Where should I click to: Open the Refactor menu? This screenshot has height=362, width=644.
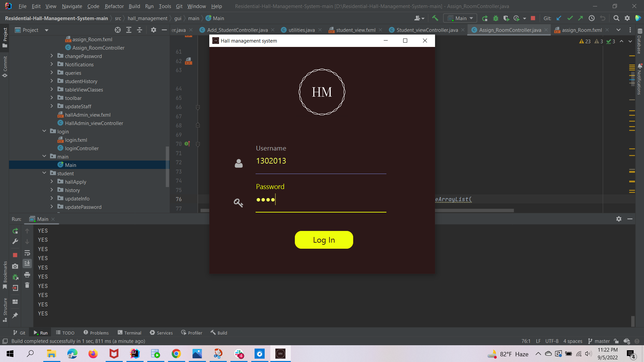(114, 6)
